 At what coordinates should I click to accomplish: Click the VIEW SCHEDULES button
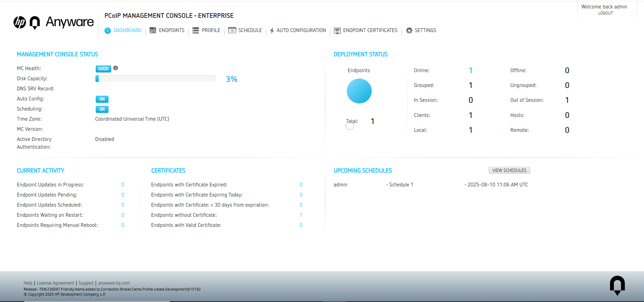(509, 170)
